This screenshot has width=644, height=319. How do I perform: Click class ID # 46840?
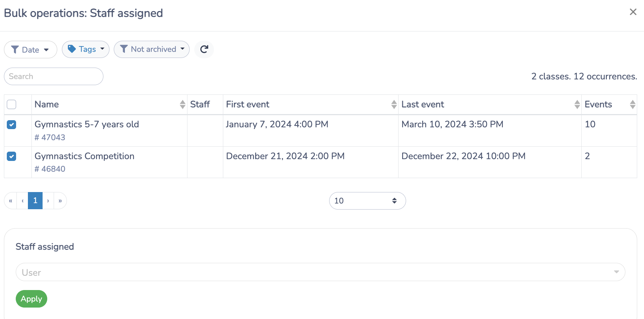click(50, 169)
